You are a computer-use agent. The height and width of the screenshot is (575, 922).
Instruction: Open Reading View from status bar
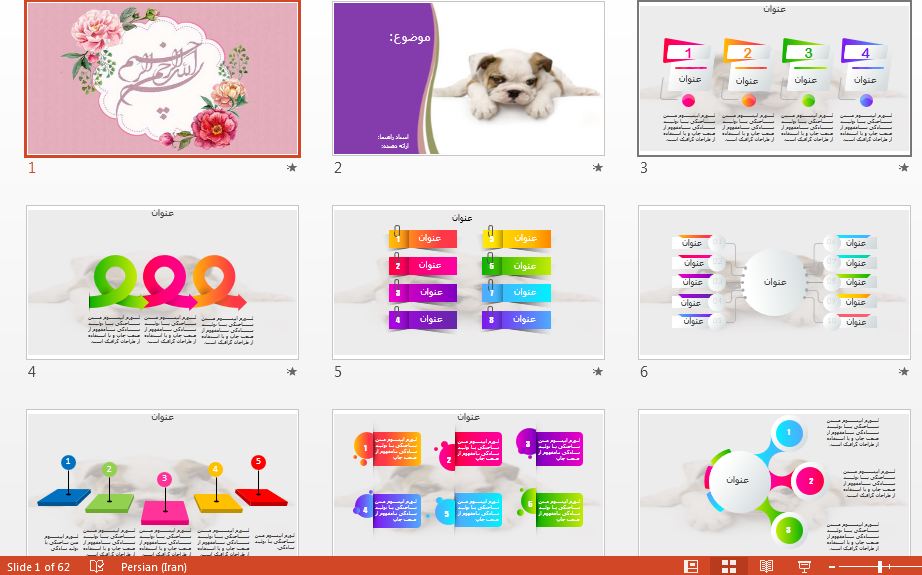point(766,566)
